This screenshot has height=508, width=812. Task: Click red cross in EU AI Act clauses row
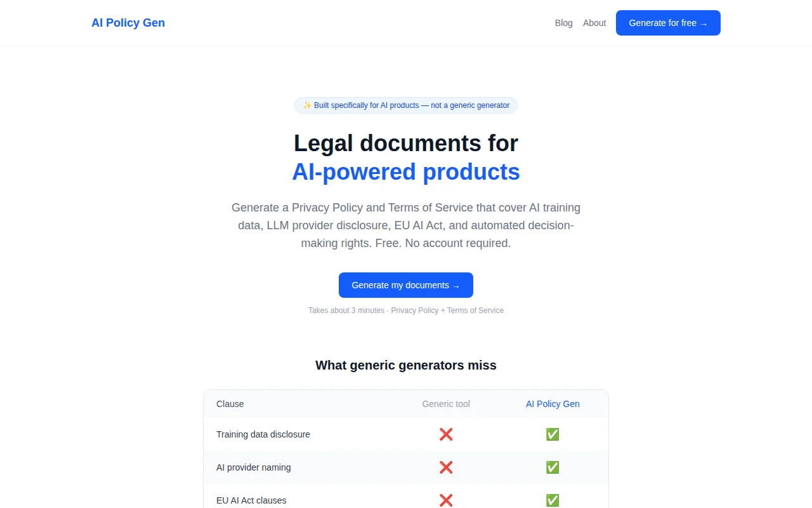click(x=446, y=500)
